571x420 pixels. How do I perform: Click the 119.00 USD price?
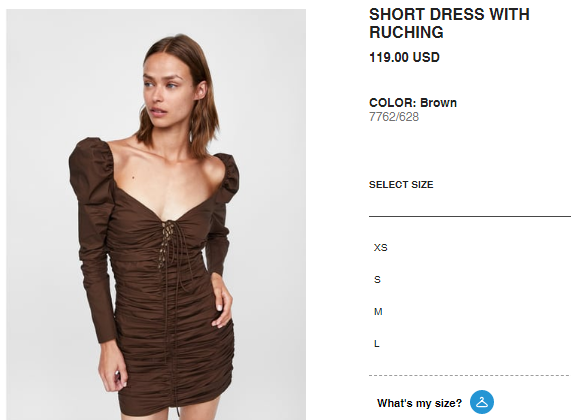404,58
